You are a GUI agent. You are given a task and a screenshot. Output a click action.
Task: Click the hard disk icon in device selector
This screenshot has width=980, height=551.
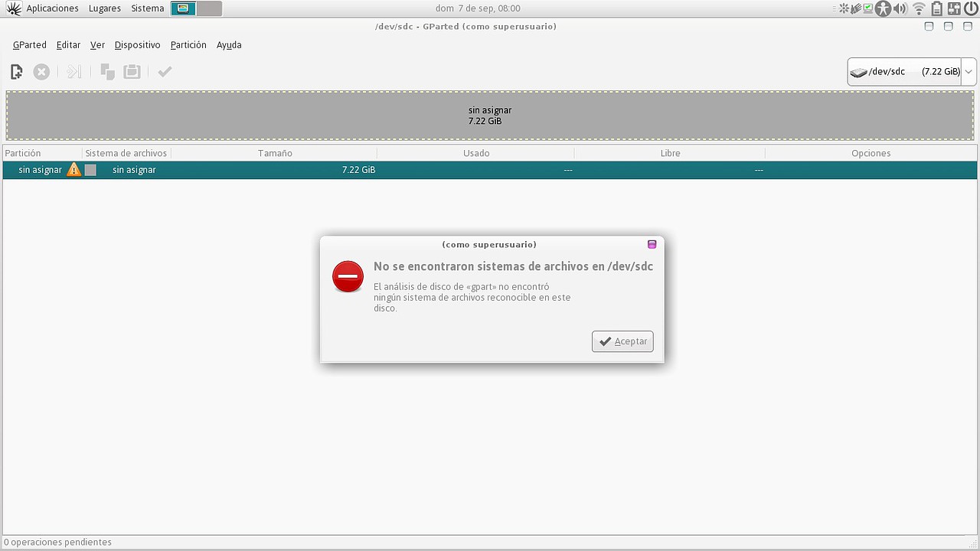pyautogui.click(x=859, y=72)
